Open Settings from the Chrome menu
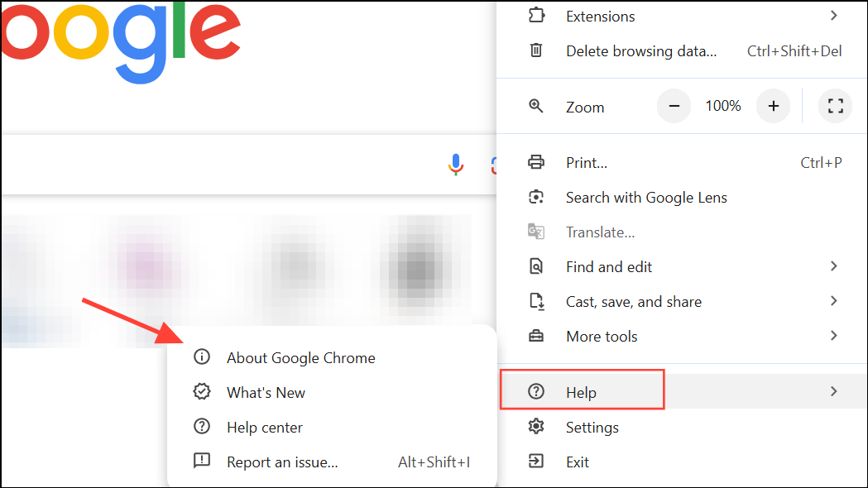Image resolution: width=868 pixels, height=488 pixels. pos(683,427)
